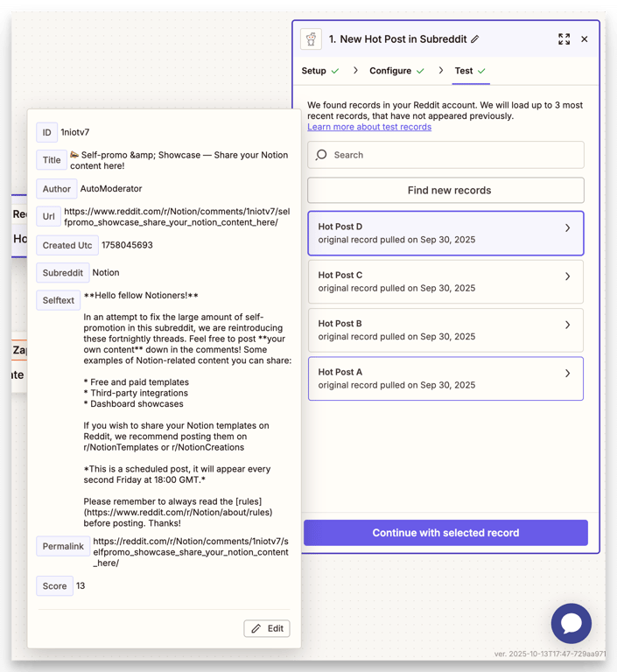Screen dimensions: 617x672
Task: Click the arrow between Configure and Test
Action: point(440,70)
